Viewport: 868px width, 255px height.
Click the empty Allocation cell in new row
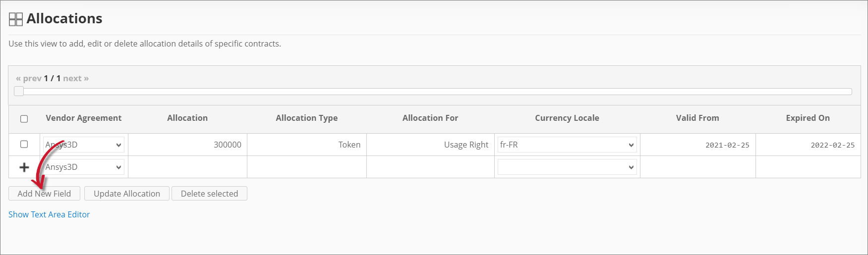(x=187, y=167)
